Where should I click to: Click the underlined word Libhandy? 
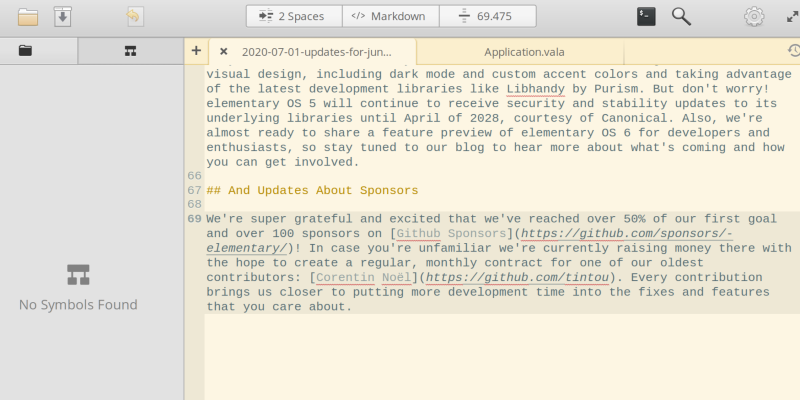coord(535,87)
